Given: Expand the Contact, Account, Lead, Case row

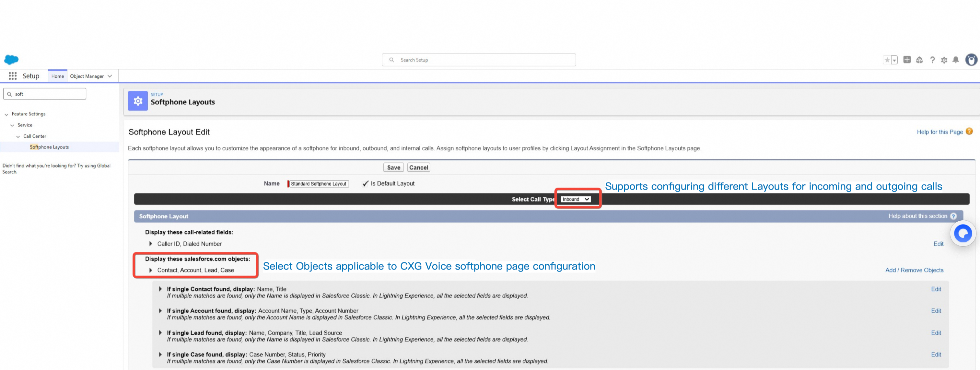Looking at the screenshot, I should tap(151, 270).
